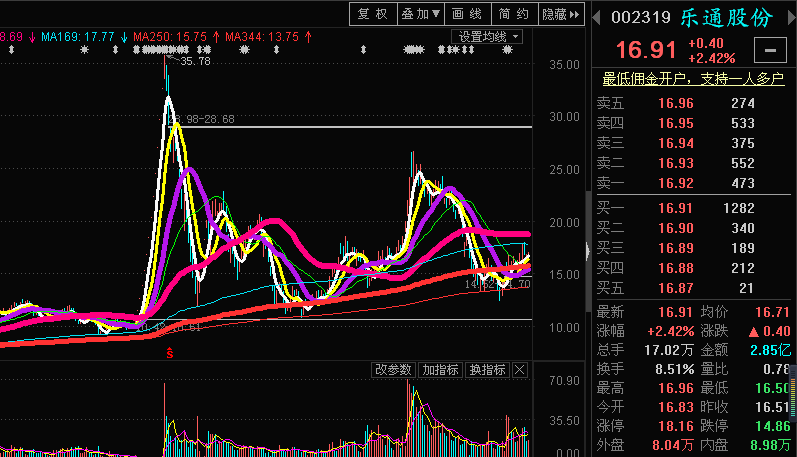Image resolution: width=797 pixels, height=457 pixels.
Task: Click the 跌停 14.86 value
Action: click(773, 426)
